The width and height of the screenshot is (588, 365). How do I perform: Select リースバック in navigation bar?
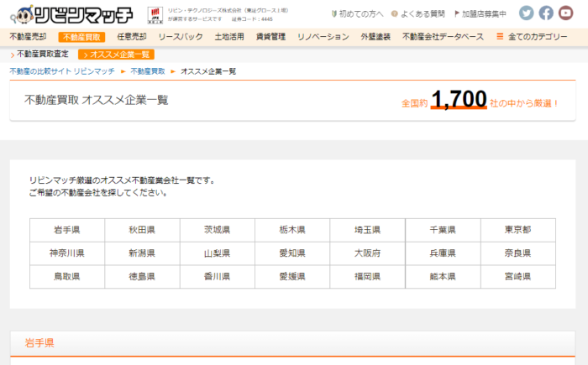tap(181, 37)
